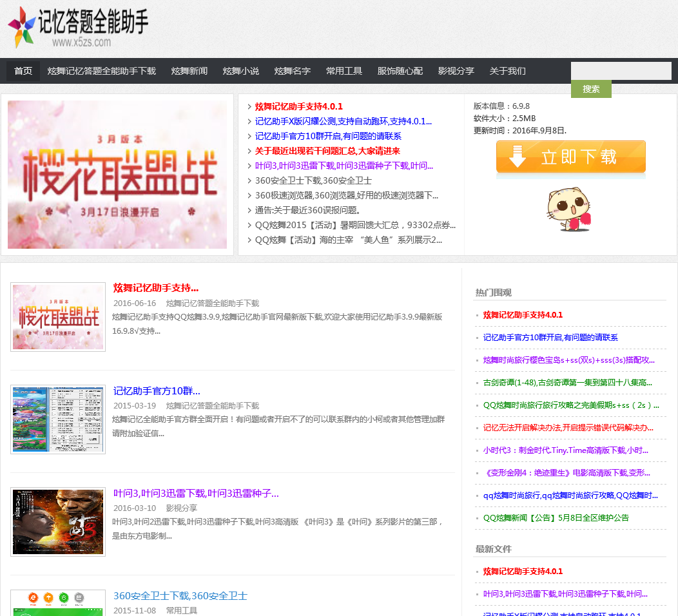
Task: Select 炫舞名字 in navigation bar
Action: (293, 71)
